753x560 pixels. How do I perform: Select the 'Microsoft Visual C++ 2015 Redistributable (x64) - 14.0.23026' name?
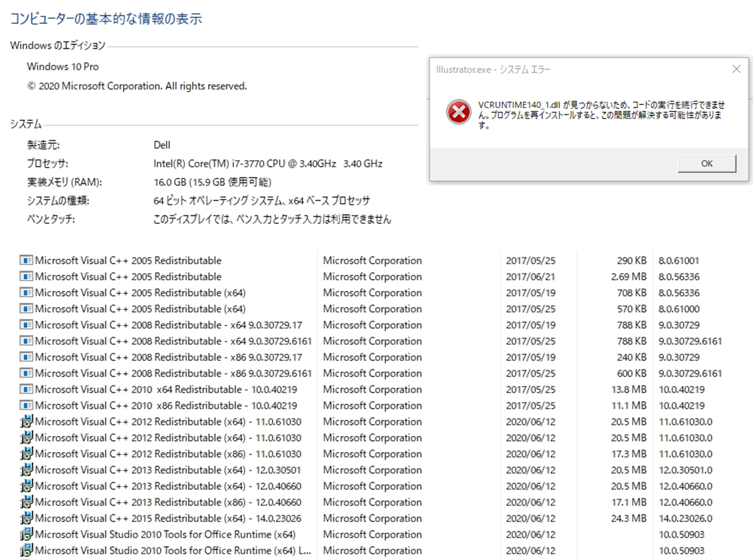pyautogui.click(x=168, y=519)
